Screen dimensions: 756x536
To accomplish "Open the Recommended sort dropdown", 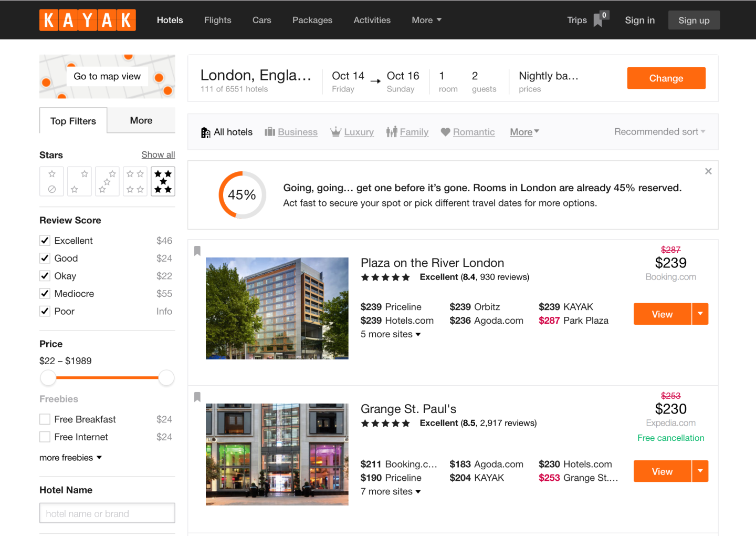I will [659, 132].
